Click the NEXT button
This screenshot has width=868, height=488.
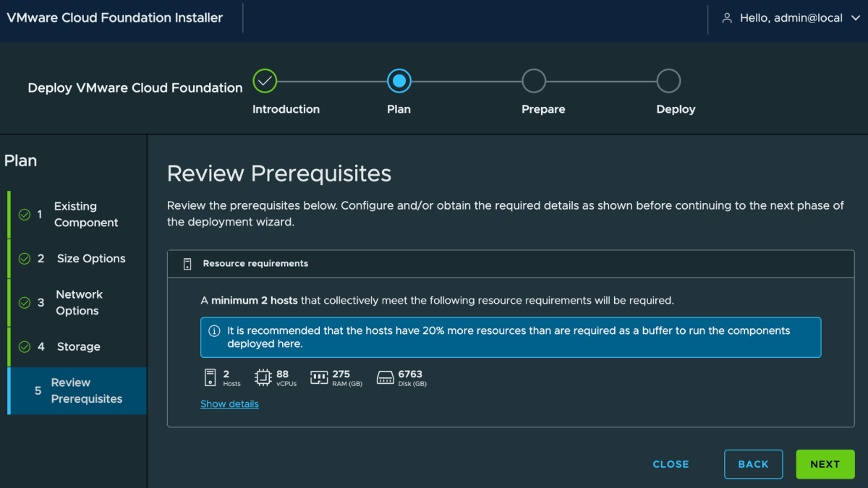pyautogui.click(x=825, y=464)
